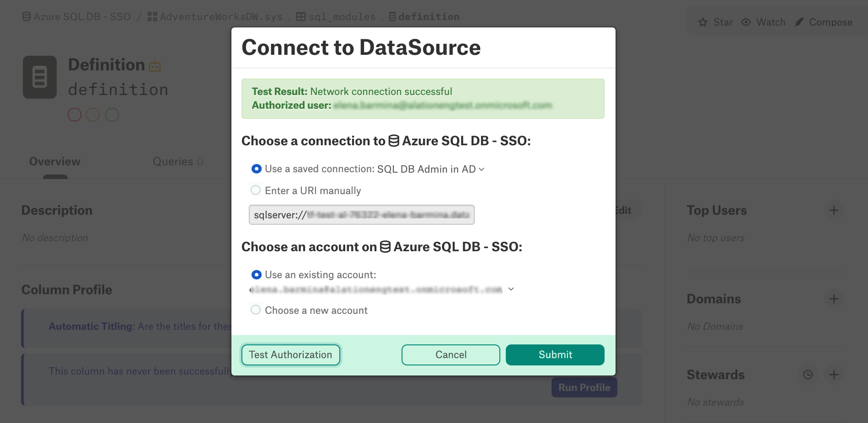The width and height of the screenshot is (868, 423).
Task: Watch this column with eye icon
Action: point(763,22)
